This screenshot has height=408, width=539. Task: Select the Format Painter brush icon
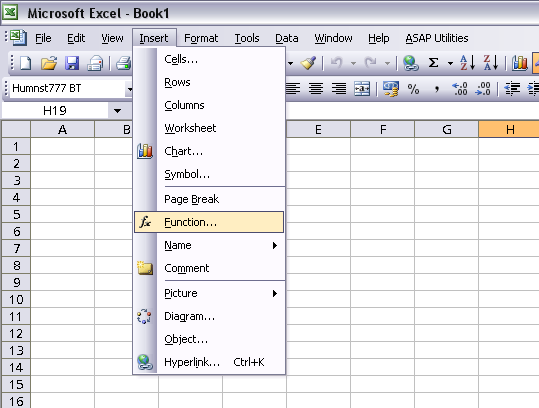click(x=308, y=63)
